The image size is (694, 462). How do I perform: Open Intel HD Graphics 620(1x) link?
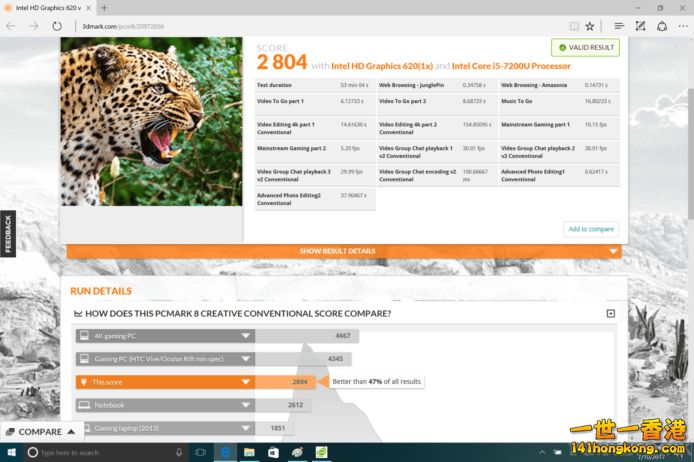coord(382,66)
